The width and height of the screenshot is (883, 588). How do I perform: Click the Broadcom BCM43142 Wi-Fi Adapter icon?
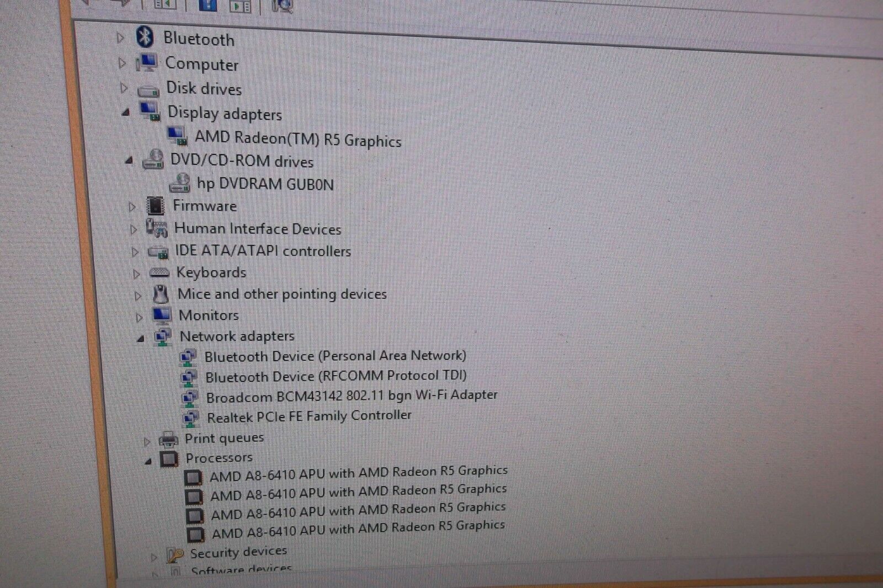[x=190, y=398]
